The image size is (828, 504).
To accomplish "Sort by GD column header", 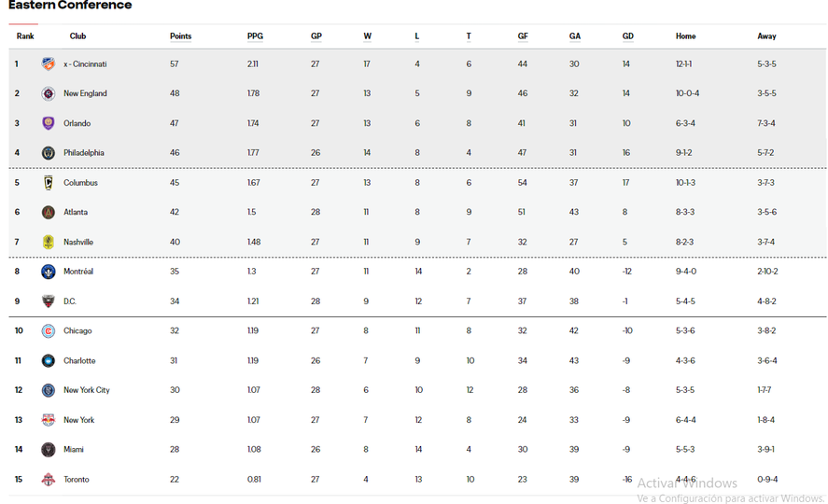I will pos(627,36).
